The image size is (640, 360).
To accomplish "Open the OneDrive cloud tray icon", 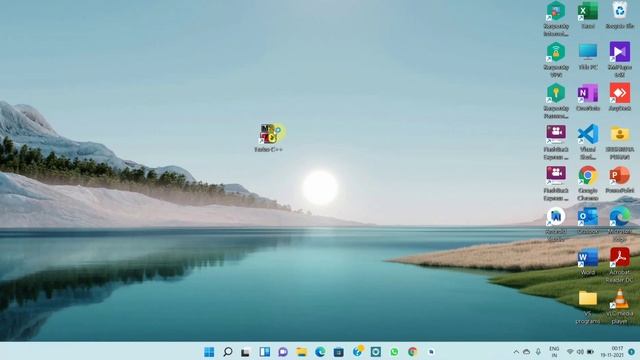I will click(527, 352).
